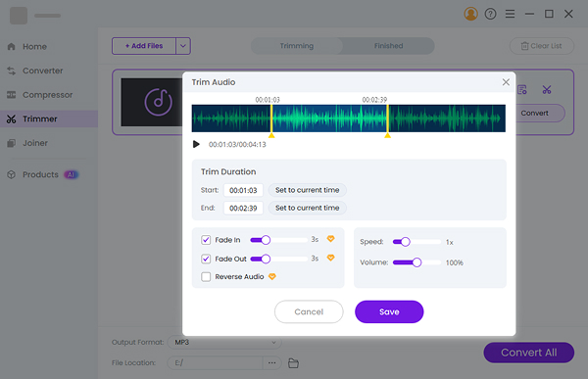Save the trim settings

click(x=389, y=311)
